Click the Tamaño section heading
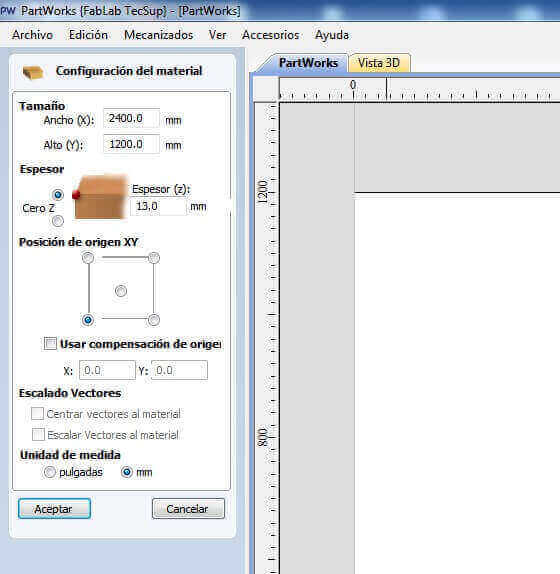 pyautogui.click(x=42, y=106)
